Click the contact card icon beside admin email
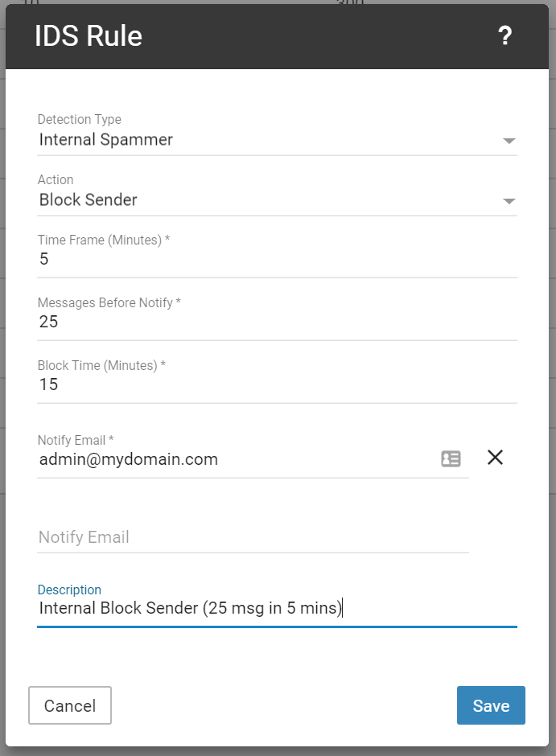Screen dimensions: 556x756 pos(451,458)
